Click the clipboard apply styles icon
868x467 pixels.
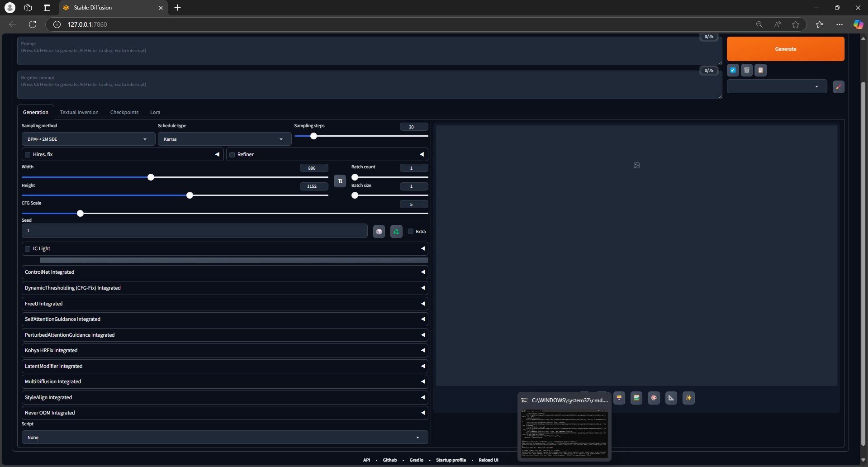tap(760, 70)
